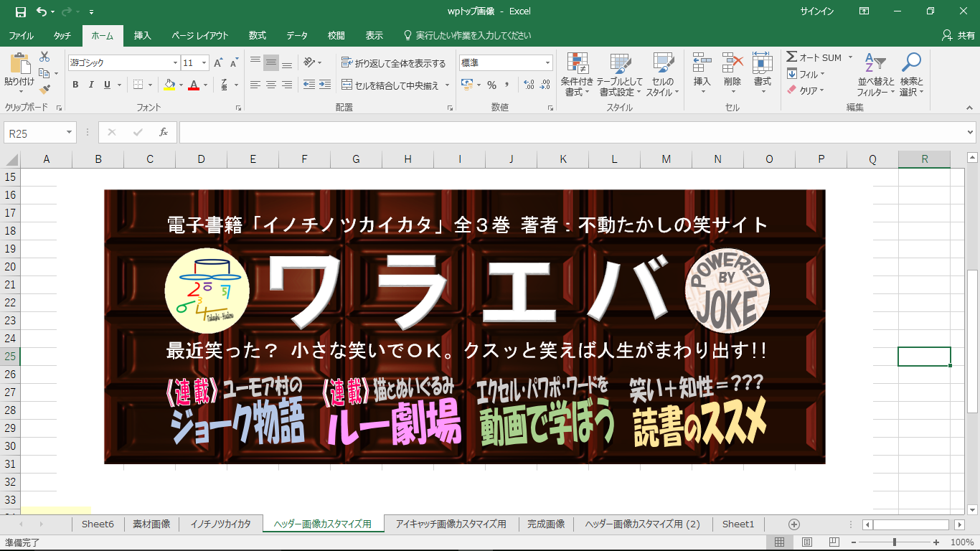Click the zoom slider handle
The image size is (980, 551).
pos(894,542)
